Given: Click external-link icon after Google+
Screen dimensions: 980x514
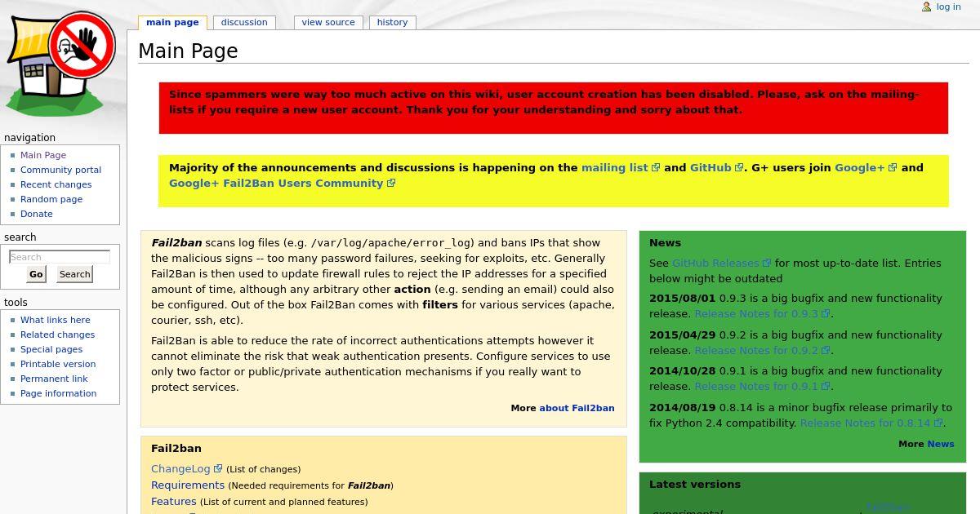Looking at the screenshot, I should (x=893, y=167).
